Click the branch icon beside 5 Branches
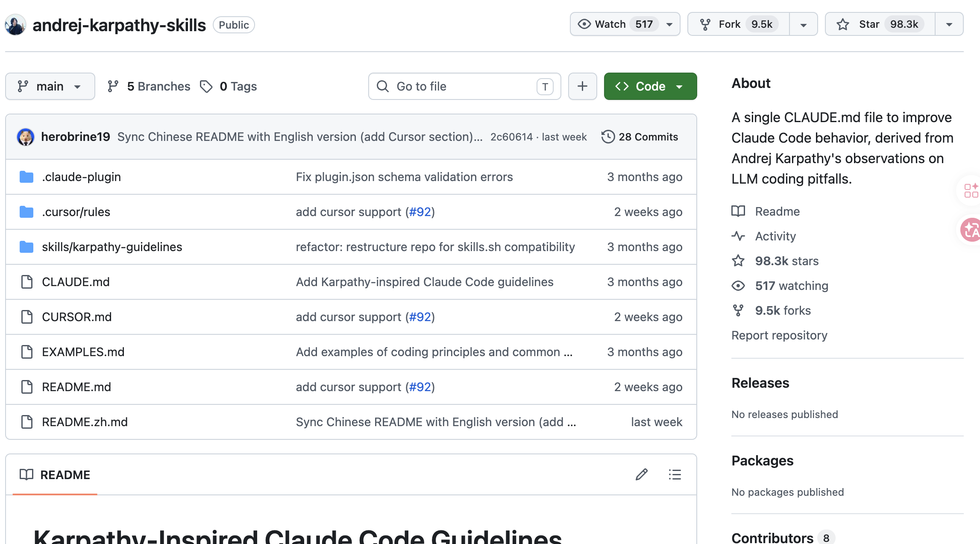The width and height of the screenshot is (980, 544). [x=113, y=86]
